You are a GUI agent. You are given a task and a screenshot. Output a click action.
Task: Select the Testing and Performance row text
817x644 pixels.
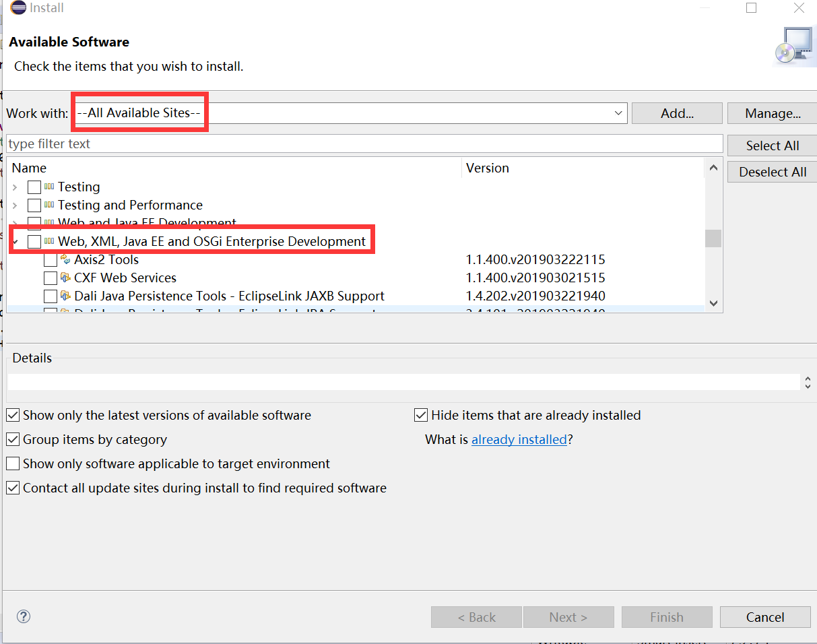pyautogui.click(x=130, y=205)
